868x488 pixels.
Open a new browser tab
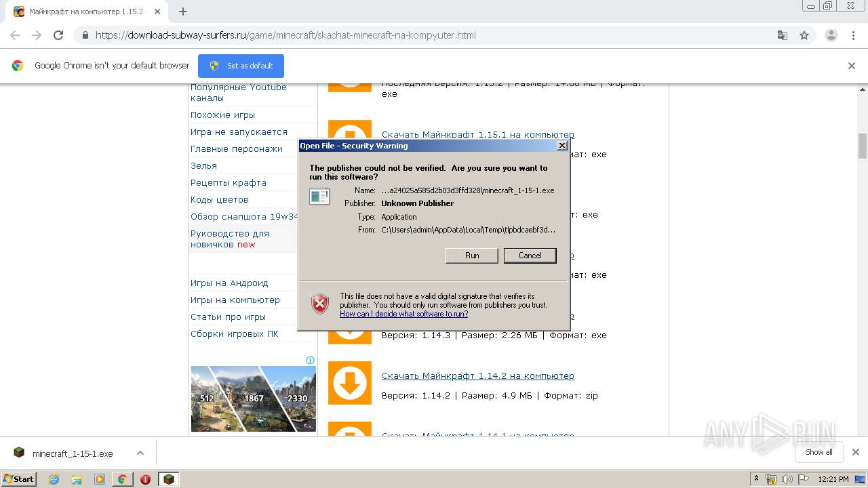pos(183,12)
